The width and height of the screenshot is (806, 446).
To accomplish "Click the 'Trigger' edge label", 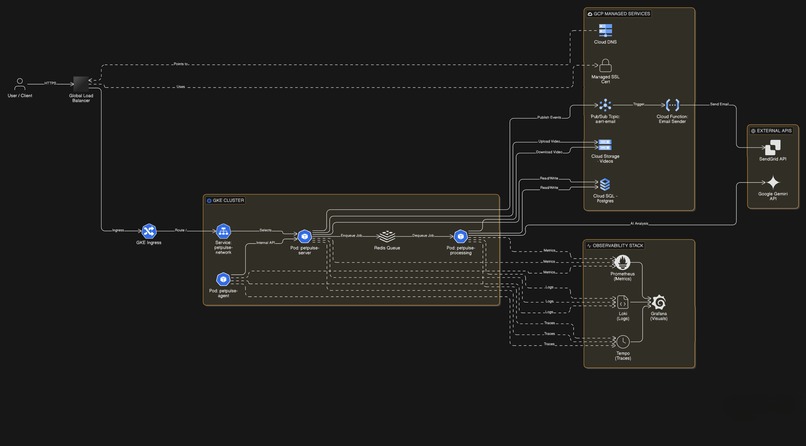I will pyautogui.click(x=638, y=104).
